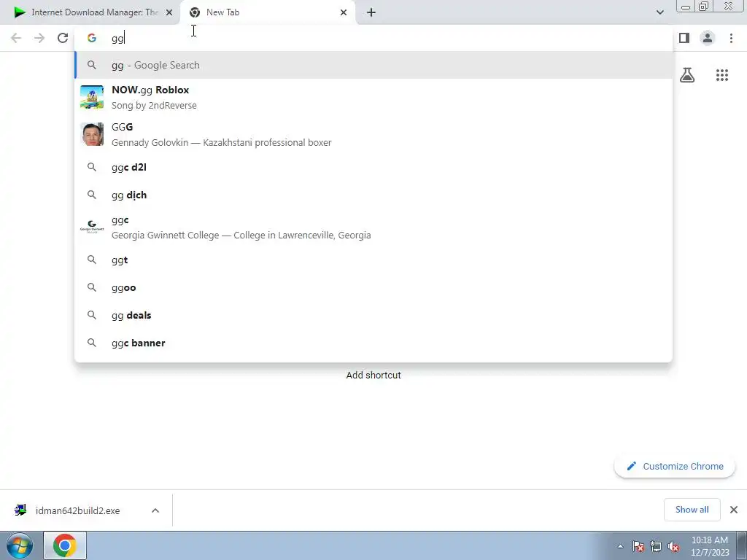
Task: Open the side panel icon
Action: coord(684,38)
